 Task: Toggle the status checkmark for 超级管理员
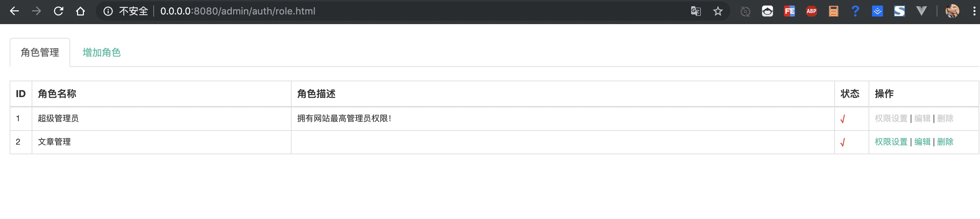coord(843,119)
